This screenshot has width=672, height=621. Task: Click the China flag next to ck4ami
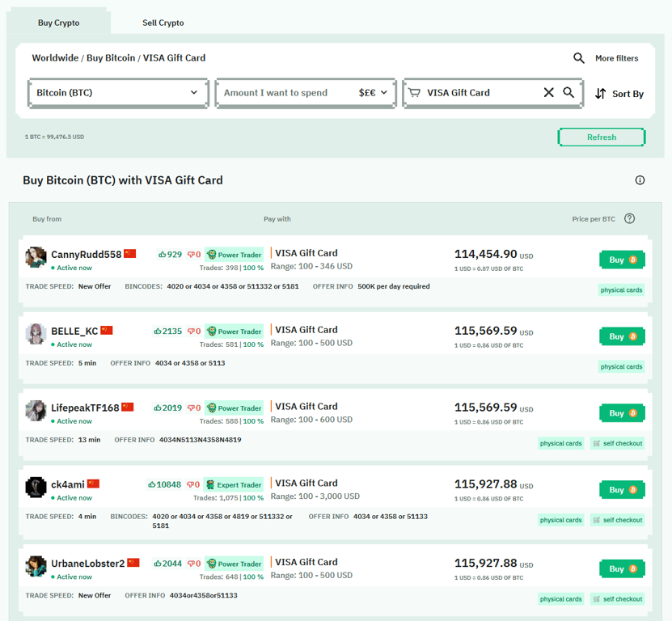tap(92, 484)
